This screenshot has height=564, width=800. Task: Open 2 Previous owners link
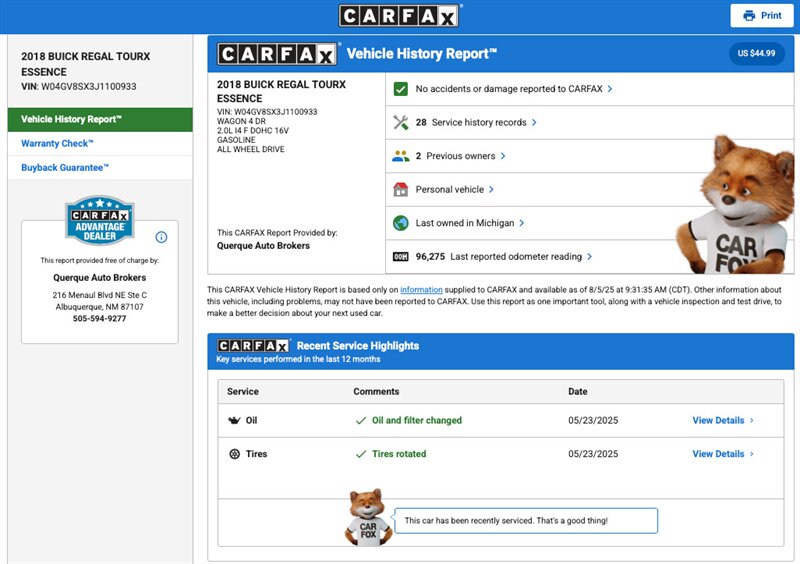[455, 156]
